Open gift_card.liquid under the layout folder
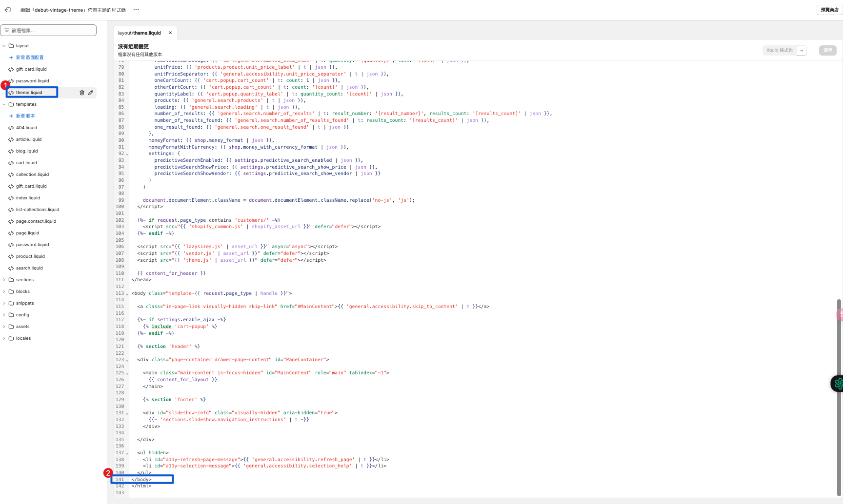843x504 pixels. point(31,69)
